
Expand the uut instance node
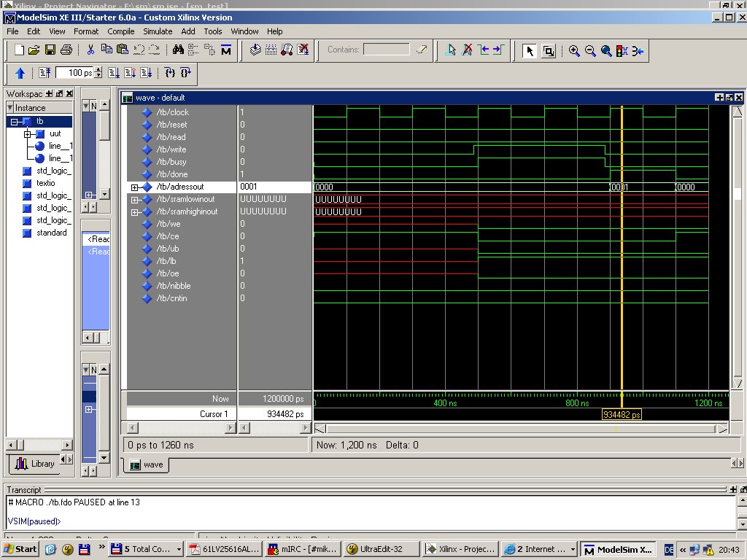(28, 134)
